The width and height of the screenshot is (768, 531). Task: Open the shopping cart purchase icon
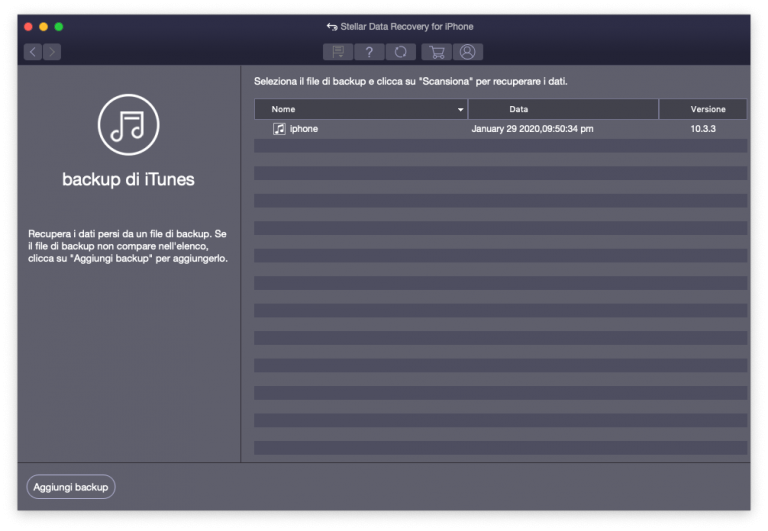coord(435,52)
